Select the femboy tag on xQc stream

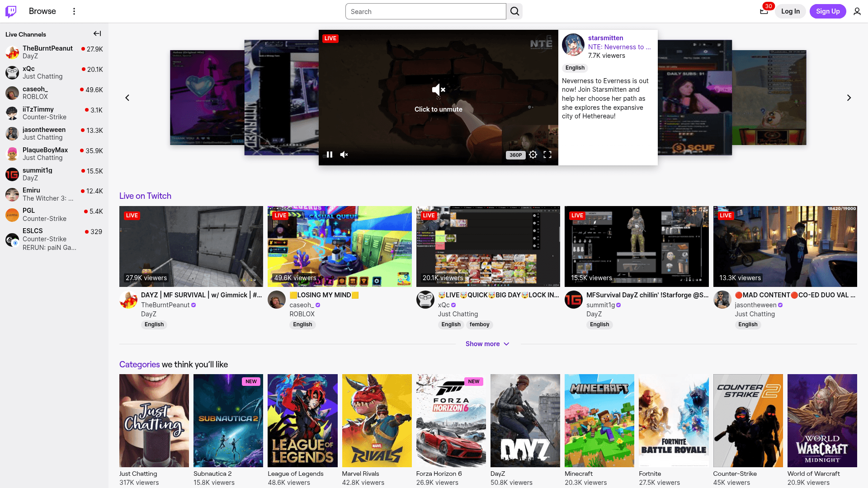[479, 324]
